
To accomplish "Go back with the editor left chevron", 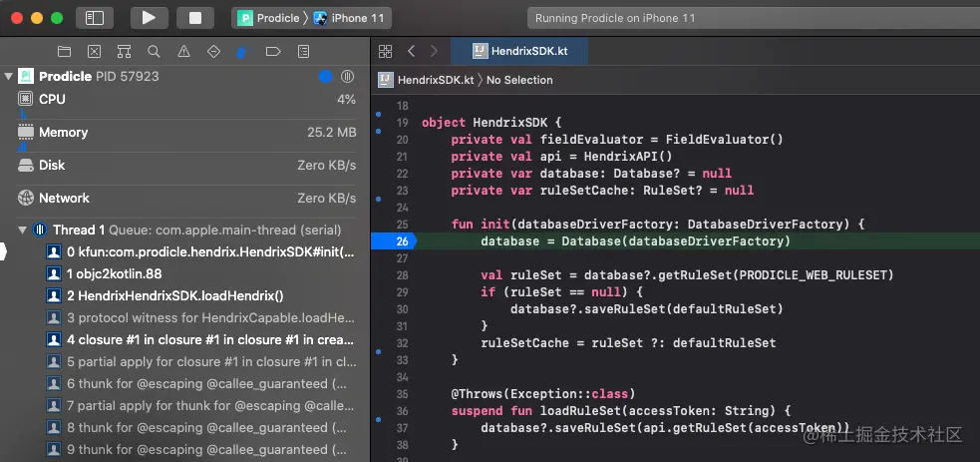I will pyautogui.click(x=412, y=51).
